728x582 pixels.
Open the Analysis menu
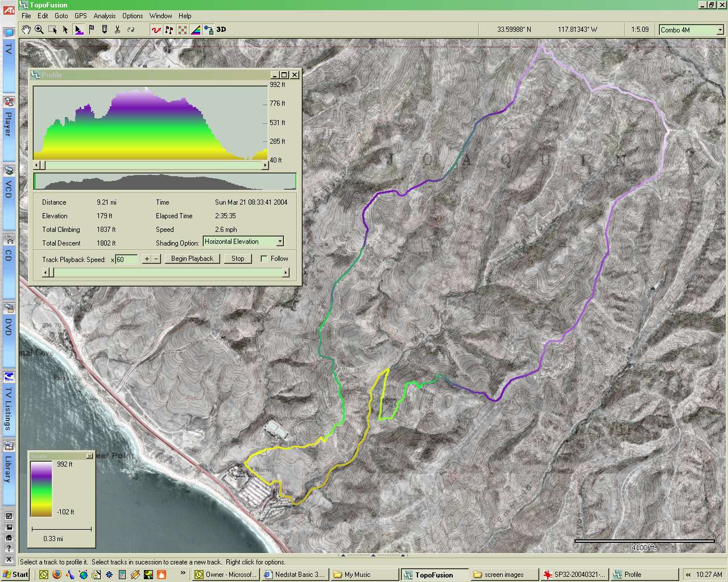(x=104, y=16)
